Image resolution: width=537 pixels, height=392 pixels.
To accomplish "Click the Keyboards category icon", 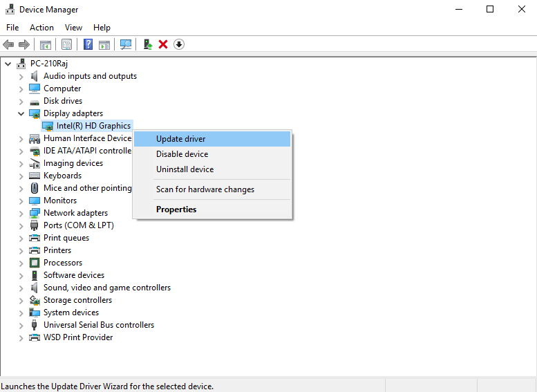I will click(35, 176).
